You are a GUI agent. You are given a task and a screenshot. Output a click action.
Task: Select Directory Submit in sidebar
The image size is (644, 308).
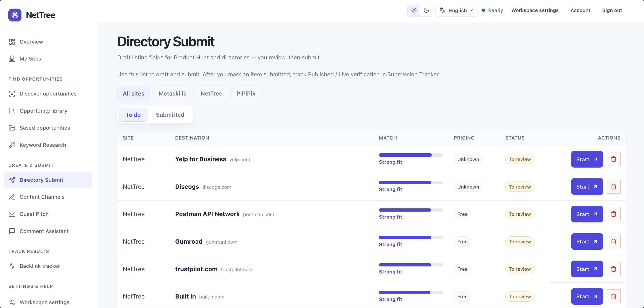pos(48,180)
